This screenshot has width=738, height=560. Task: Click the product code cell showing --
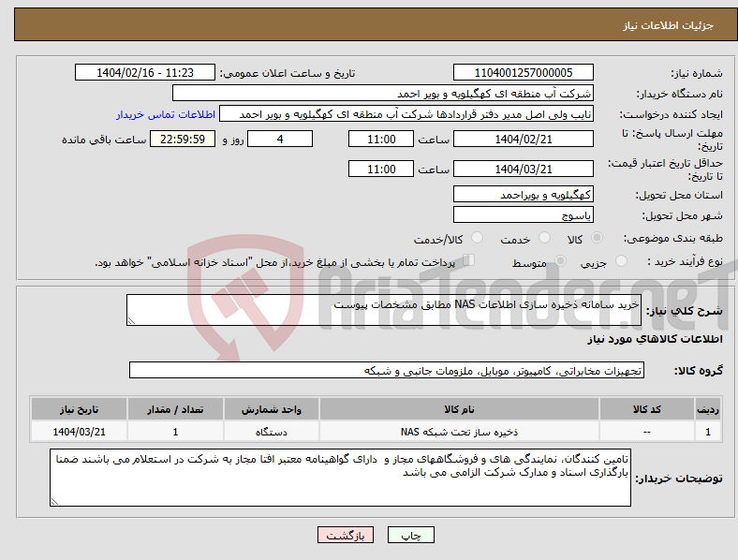[x=647, y=432]
